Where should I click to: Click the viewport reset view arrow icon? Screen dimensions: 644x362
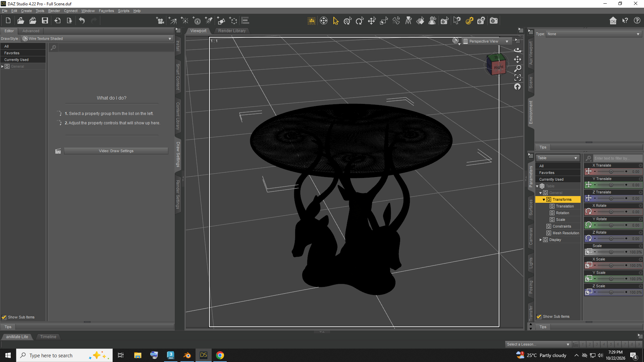tap(518, 87)
